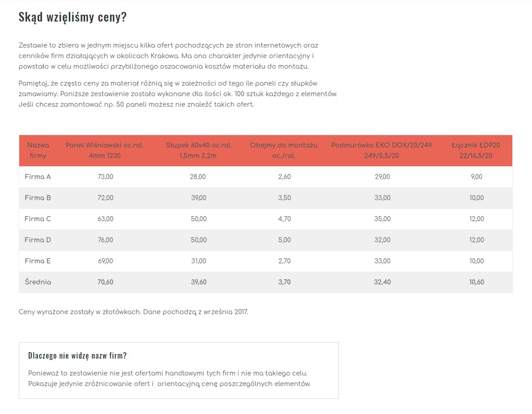The width and height of the screenshot is (532, 414).
Task: Click Firma A panel price 73,00
Action: pyautogui.click(x=105, y=177)
